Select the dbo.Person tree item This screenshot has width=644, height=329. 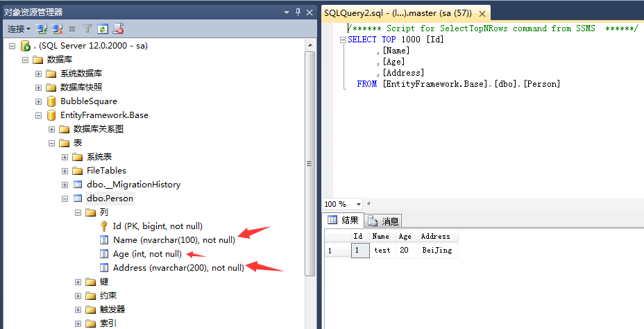pyautogui.click(x=110, y=199)
